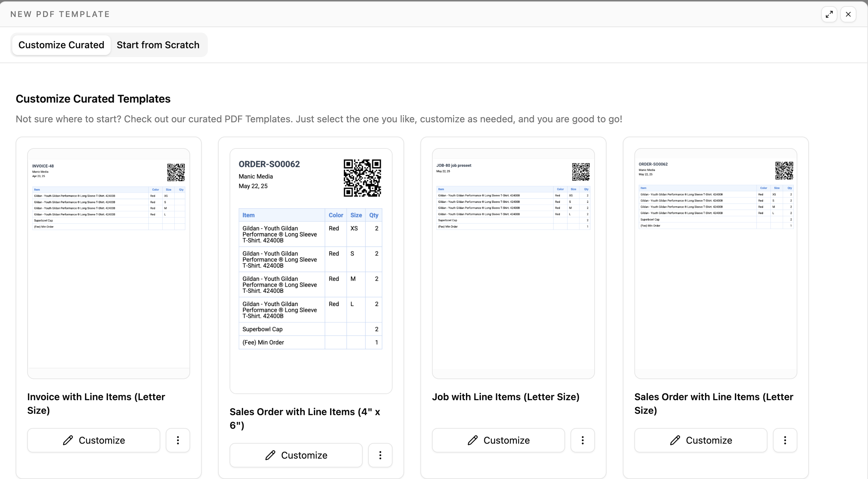
Task: Expand the dialog with the fullscreen arrows icon
Action: 829,14
